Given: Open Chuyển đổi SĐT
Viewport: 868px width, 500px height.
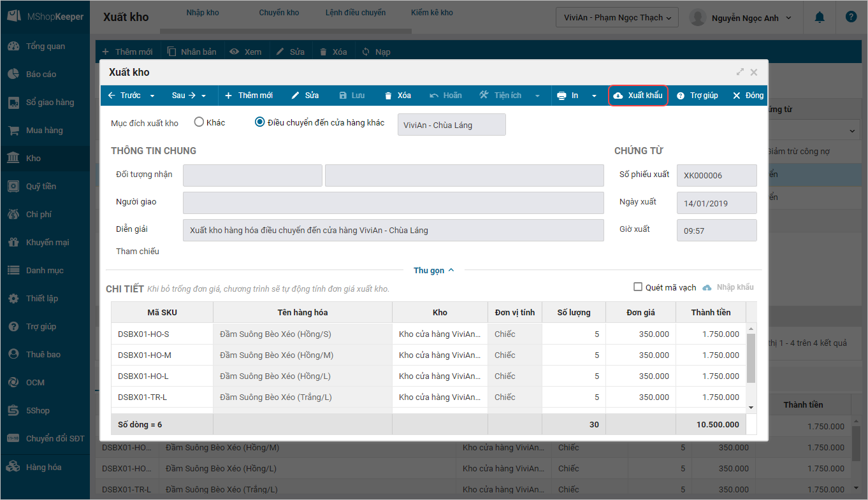Looking at the screenshot, I should [x=45, y=439].
